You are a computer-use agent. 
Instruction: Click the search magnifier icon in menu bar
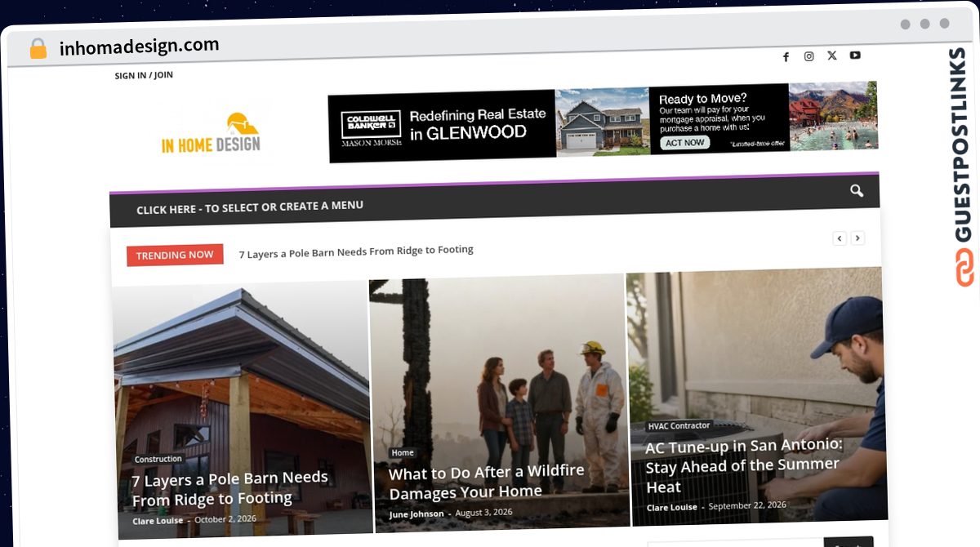(x=856, y=191)
